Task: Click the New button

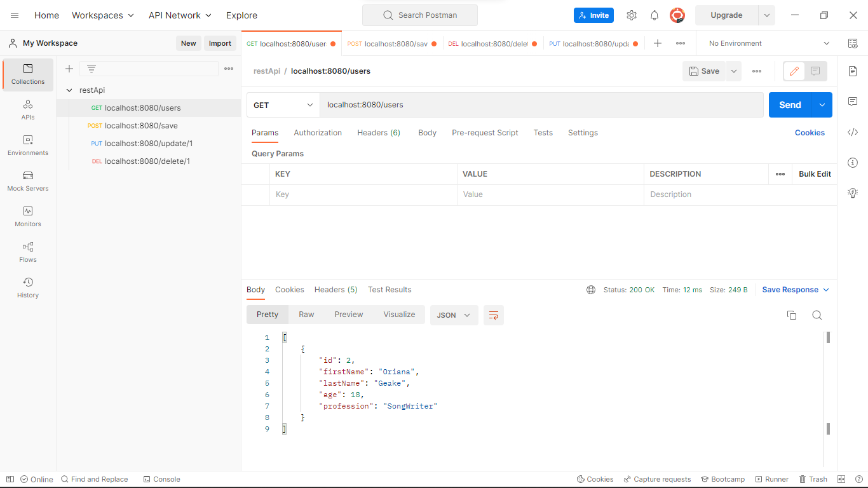Action: tap(188, 43)
